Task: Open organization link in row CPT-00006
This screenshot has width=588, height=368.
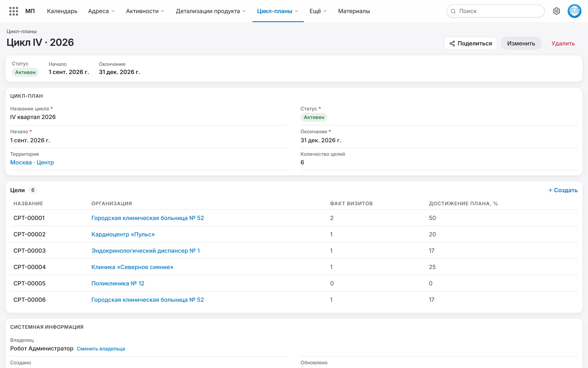Action: (x=148, y=300)
